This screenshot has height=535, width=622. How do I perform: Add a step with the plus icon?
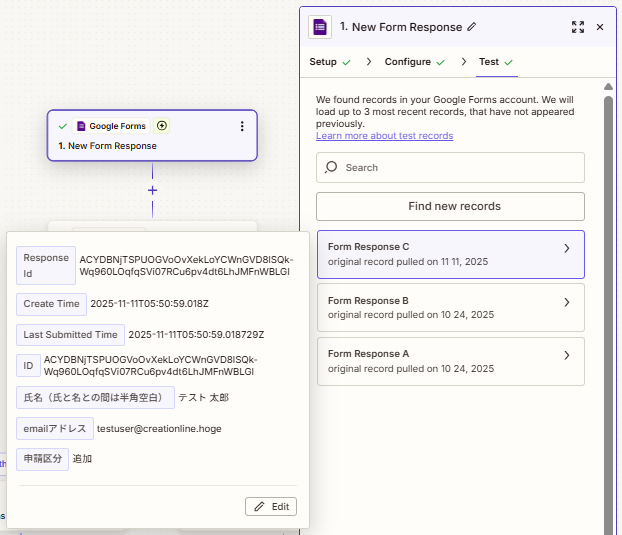pos(152,190)
